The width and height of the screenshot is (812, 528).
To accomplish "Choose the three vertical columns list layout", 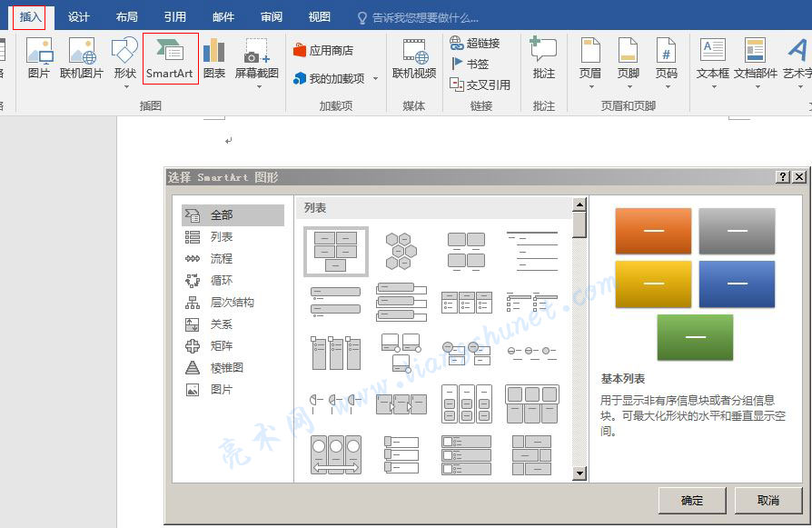I will click(335, 353).
